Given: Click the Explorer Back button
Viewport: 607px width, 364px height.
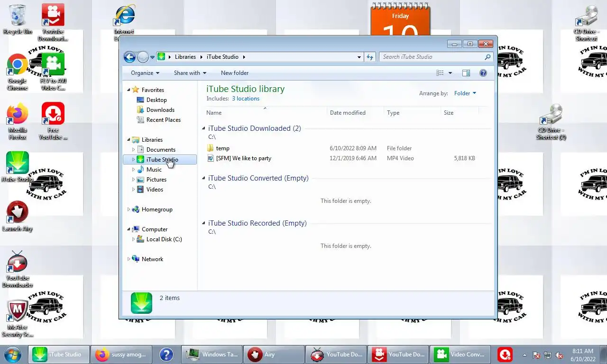Looking at the screenshot, I should (x=129, y=57).
